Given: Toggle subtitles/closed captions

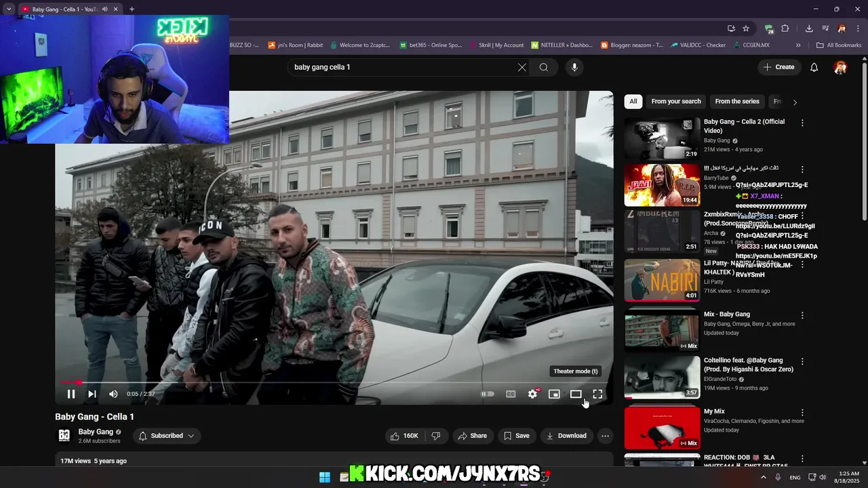Looking at the screenshot, I should [511, 394].
